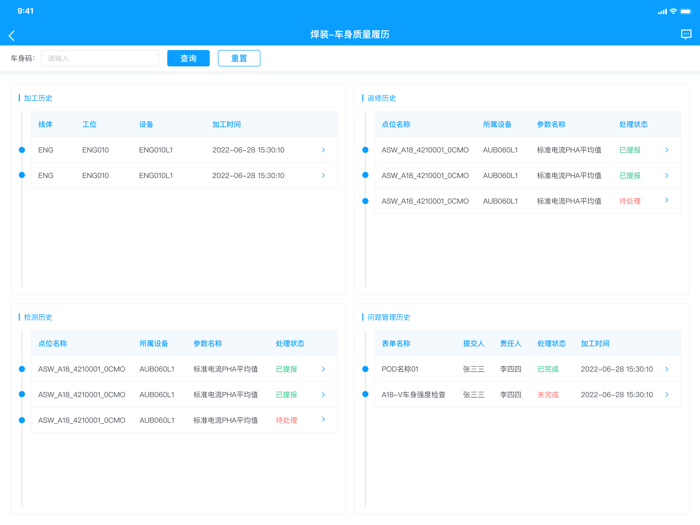Click 点位名称 header in 返修历史 table
Screen dimensions: 700x525
396,125
